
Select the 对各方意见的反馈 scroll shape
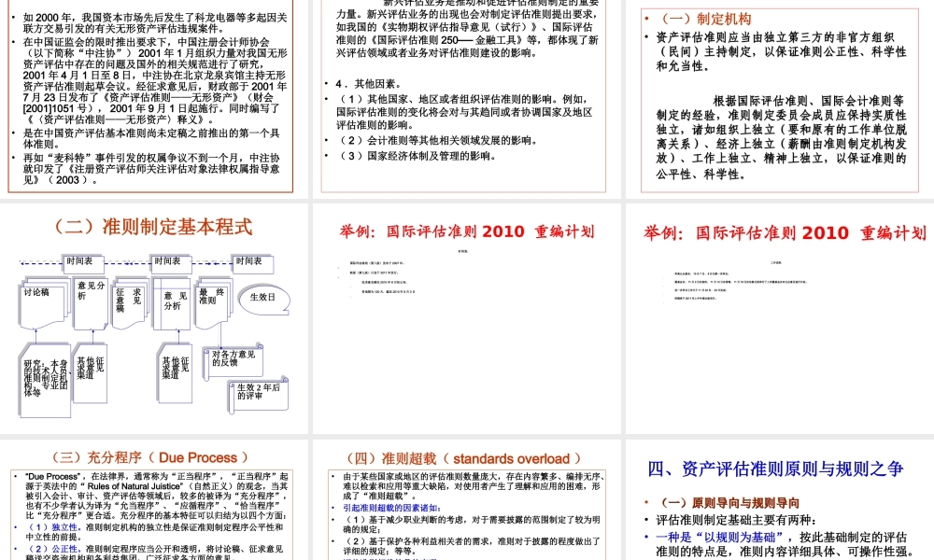234,357
